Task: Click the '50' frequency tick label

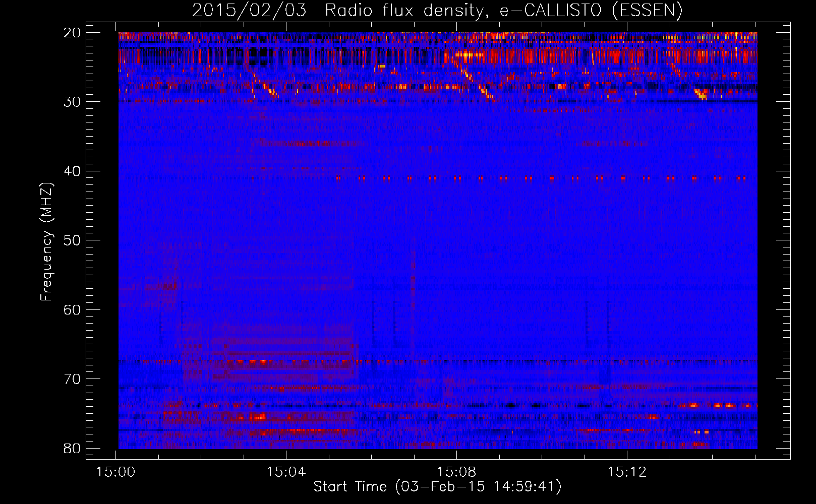Action: tap(73, 240)
